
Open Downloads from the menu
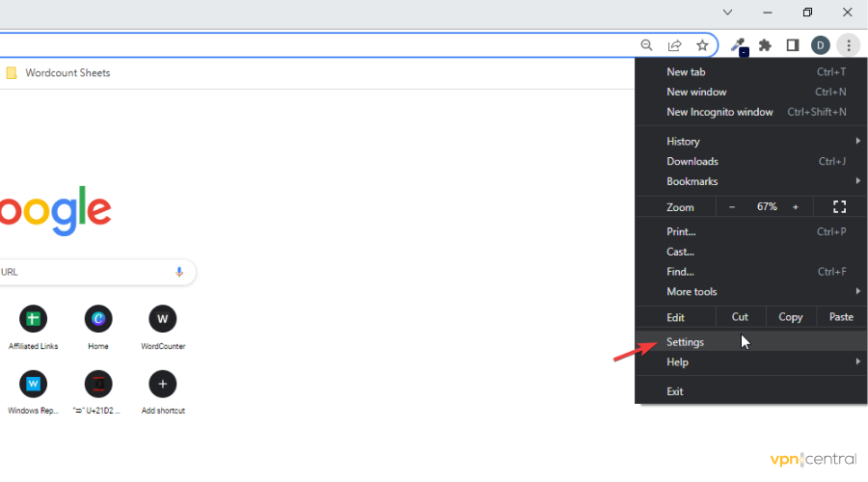click(x=750, y=161)
